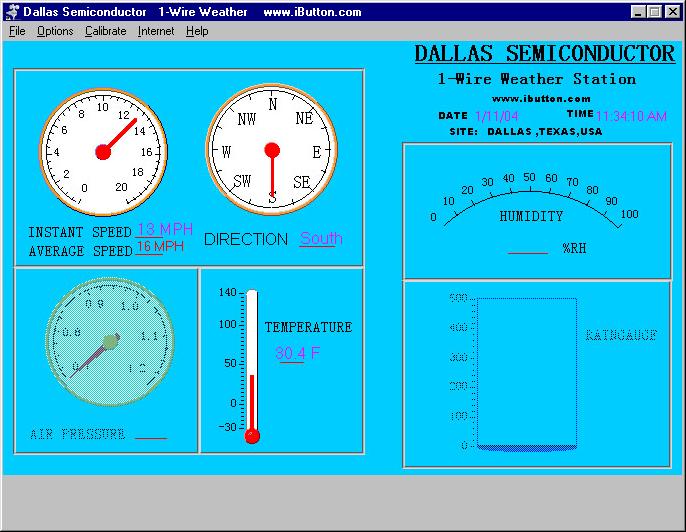Click the 140 mark on thermometer
The width and height of the screenshot is (686, 532).
pos(228,292)
